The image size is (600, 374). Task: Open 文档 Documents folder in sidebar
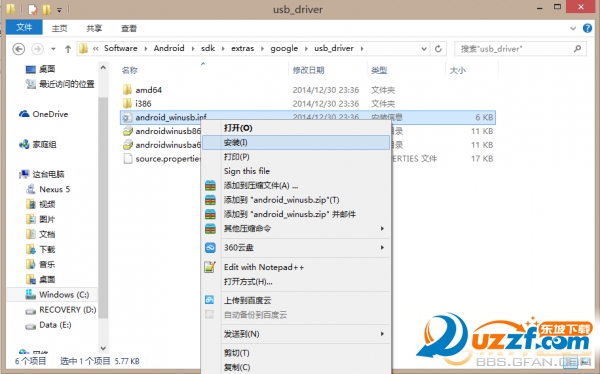point(41,234)
